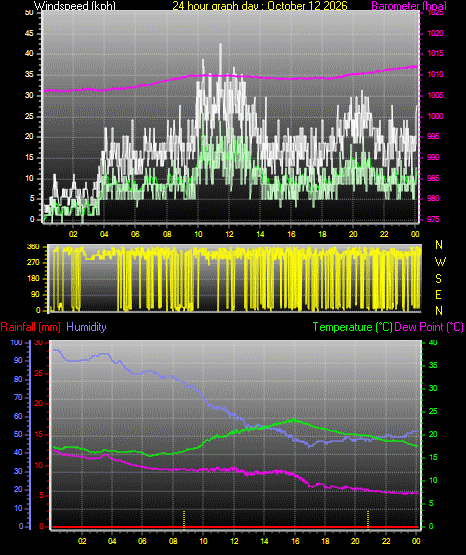Screen dimensions: 466x555
Task: Click the 90 tick on blue humidity axis
Action: pyautogui.click(x=18, y=361)
